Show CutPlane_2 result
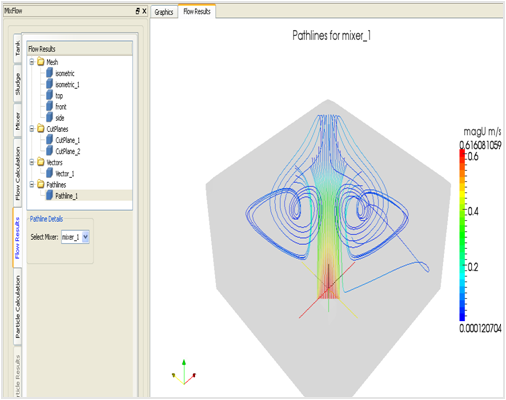Image resolution: width=506 pixels, height=400 pixels. click(68, 151)
